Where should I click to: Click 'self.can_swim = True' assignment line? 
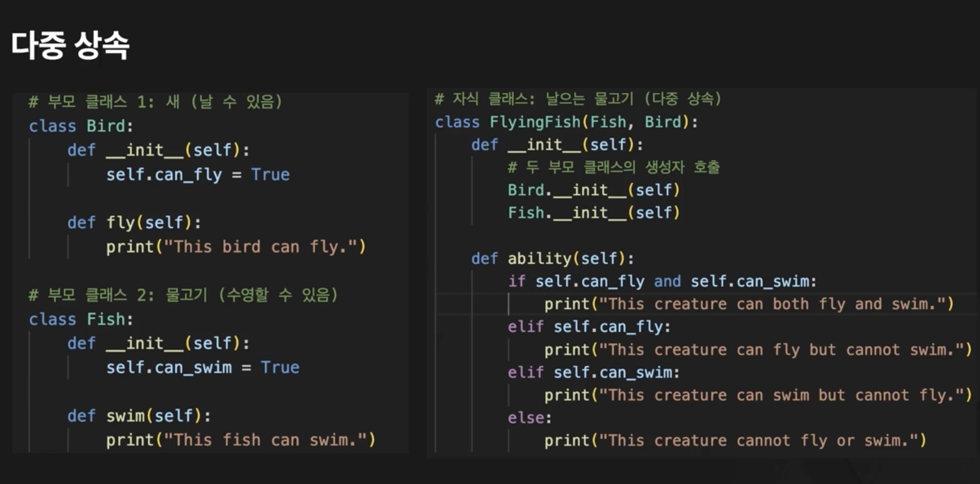(x=202, y=368)
